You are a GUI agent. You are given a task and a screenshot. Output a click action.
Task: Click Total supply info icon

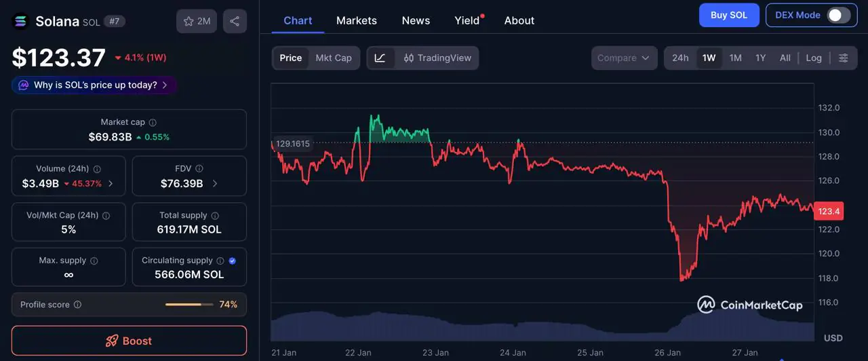pos(215,216)
